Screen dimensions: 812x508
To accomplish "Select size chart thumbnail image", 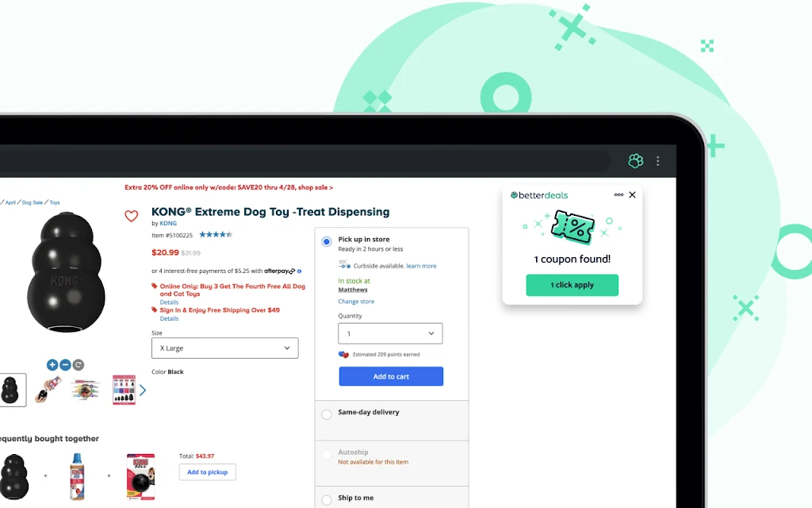I will pos(124,390).
